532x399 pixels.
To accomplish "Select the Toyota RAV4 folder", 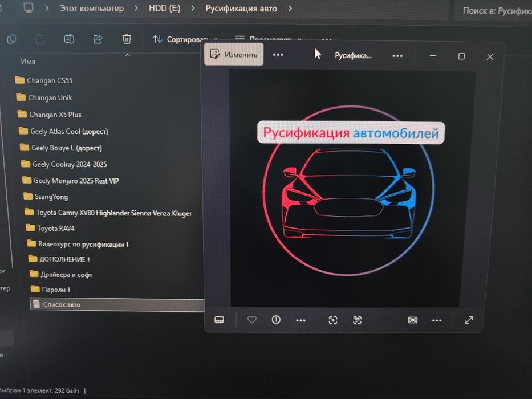I will [x=50, y=229].
